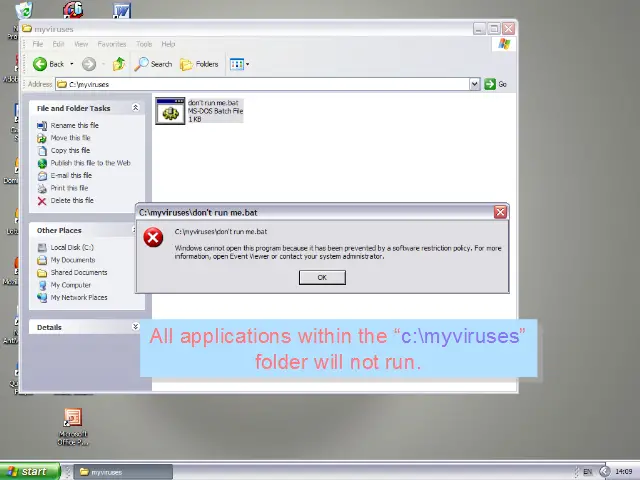Open the Views dropdown in toolbar
640x480 pixels.
point(238,64)
